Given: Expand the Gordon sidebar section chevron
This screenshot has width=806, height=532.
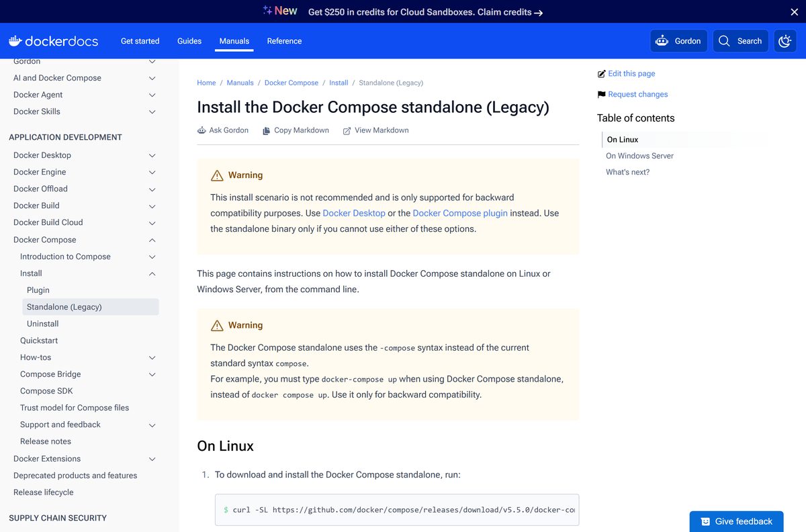Looking at the screenshot, I should coord(152,62).
